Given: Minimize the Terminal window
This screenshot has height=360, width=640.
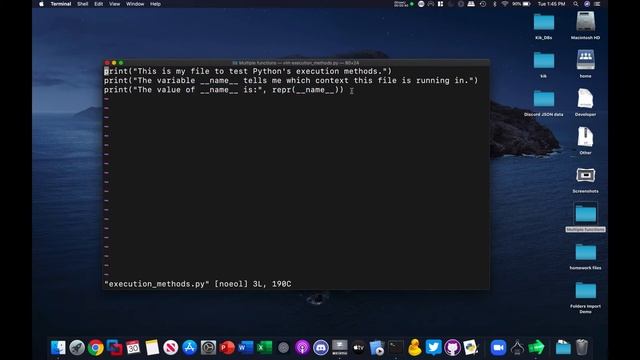Looking at the screenshot, I should (114, 63).
